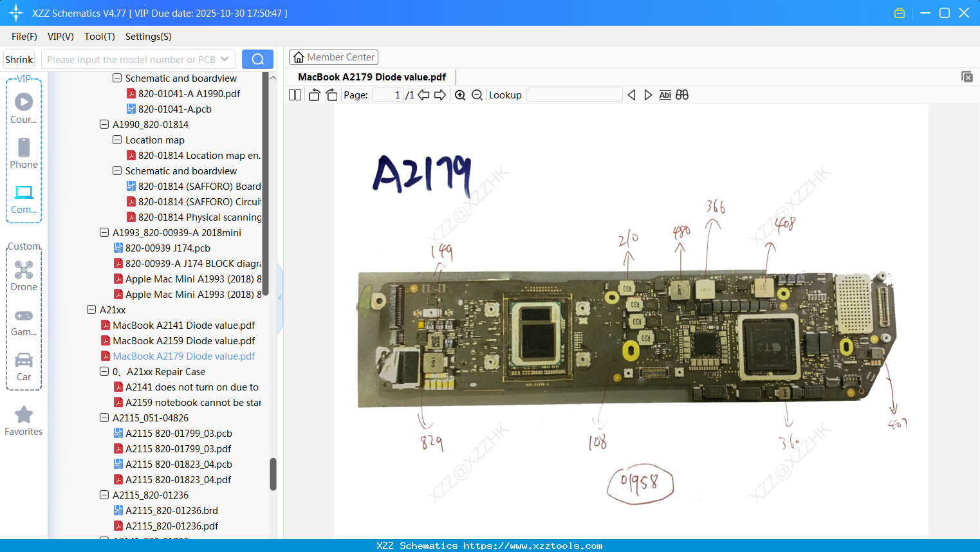Open the Tool(T) menu

[x=100, y=37]
